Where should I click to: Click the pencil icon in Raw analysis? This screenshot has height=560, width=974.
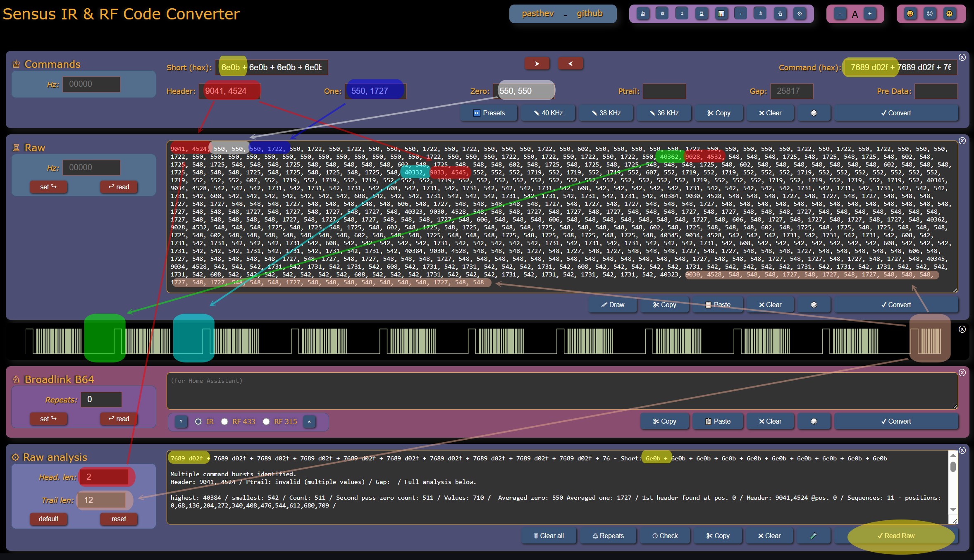pos(813,536)
